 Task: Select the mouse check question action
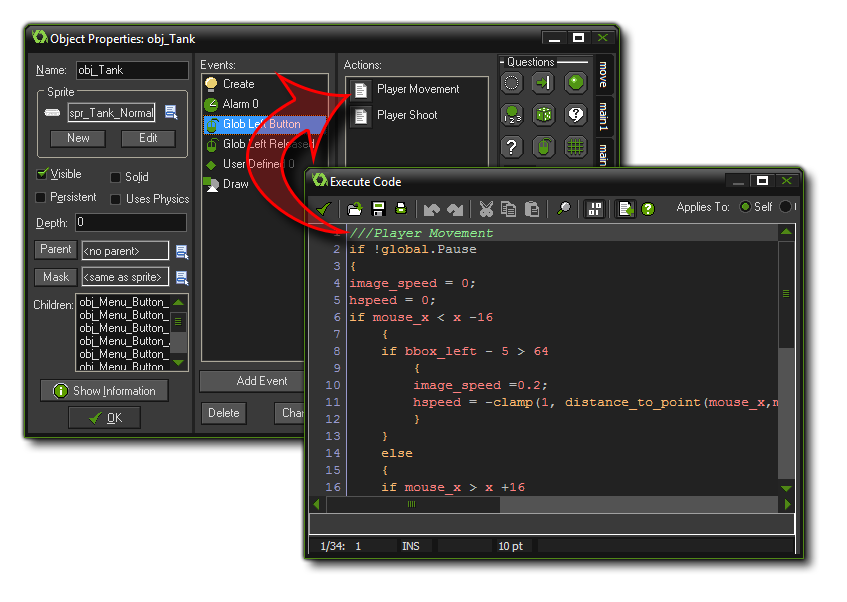coord(543,147)
